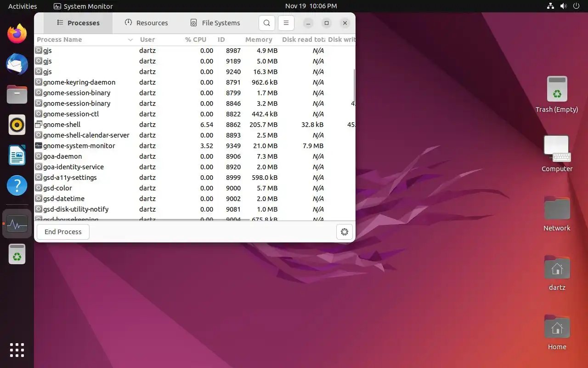Open Help from the dock

coord(17,186)
